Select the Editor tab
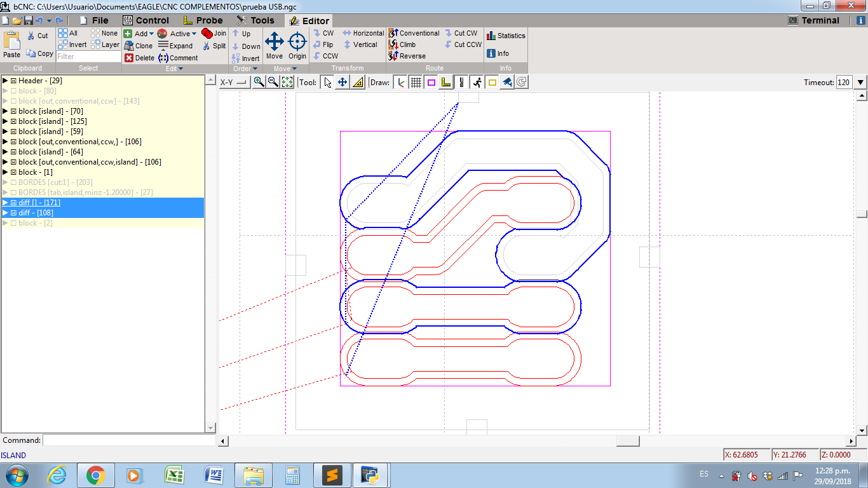Viewport: 868px width, 488px height. [309, 21]
